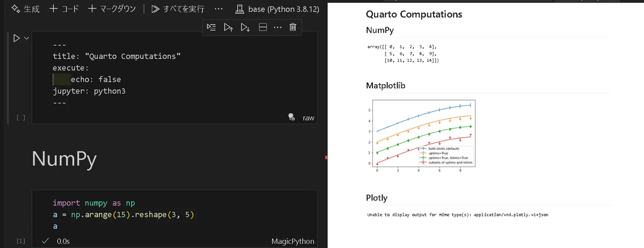Open the notebook toolbar more actions ellipsis
The height and width of the screenshot is (248, 644).
tap(218, 9)
